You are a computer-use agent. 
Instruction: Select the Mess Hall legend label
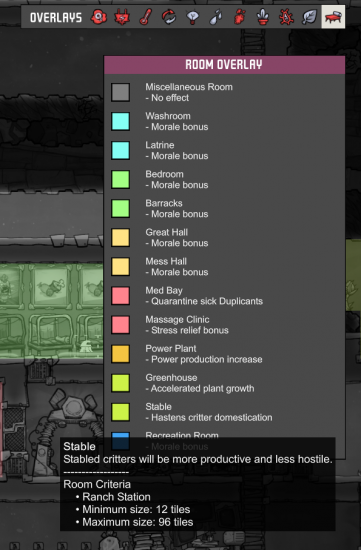166,261
